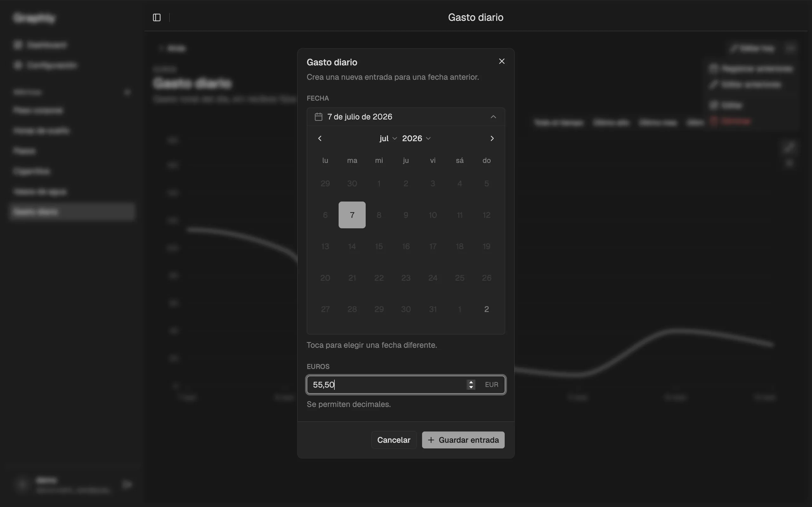
Task: Click the Gasto diario page header title
Action: tap(475, 17)
